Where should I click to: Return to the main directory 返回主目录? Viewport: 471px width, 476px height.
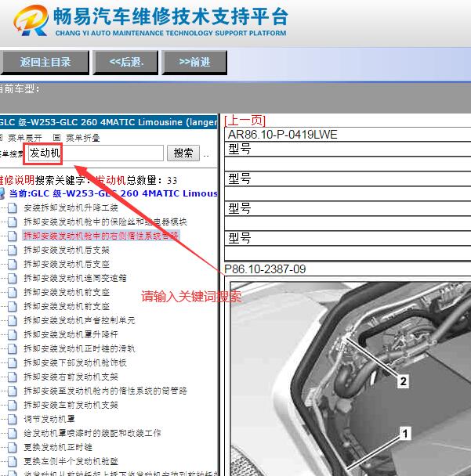[45, 62]
